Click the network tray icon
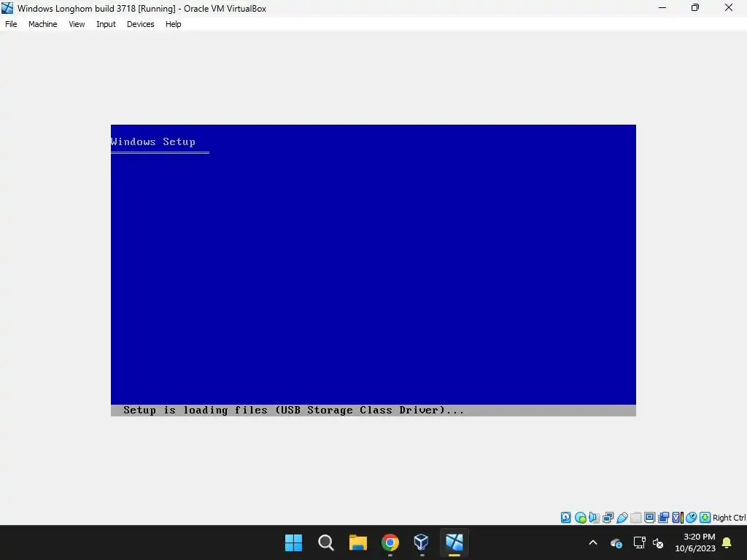 point(639,542)
